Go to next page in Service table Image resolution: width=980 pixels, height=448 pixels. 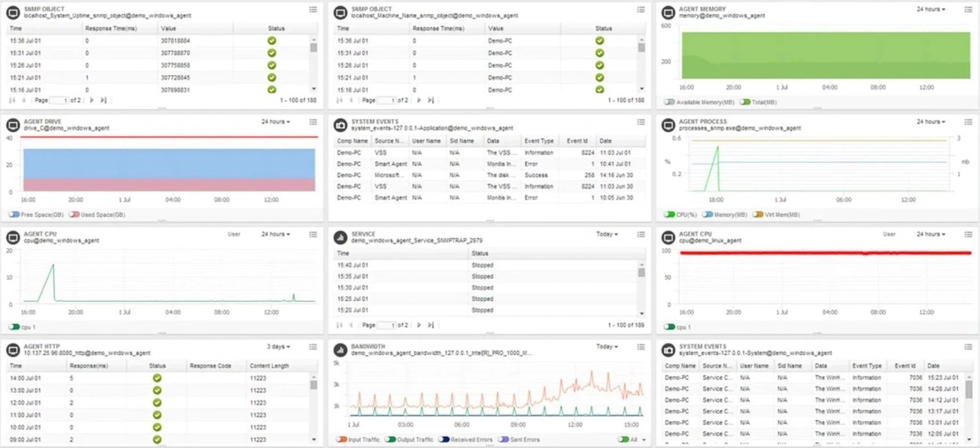(x=419, y=325)
